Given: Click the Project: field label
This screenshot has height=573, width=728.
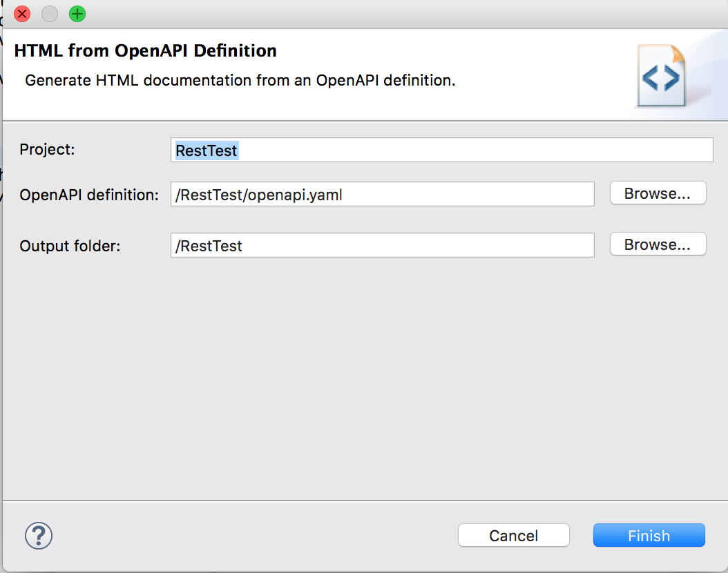Looking at the screenshot, I should (x=47, y=149).
